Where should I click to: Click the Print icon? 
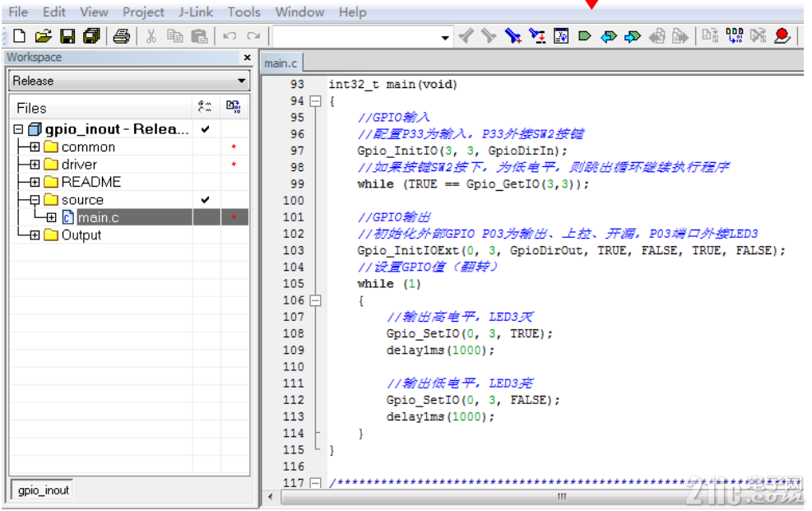[x=122, y=35]
